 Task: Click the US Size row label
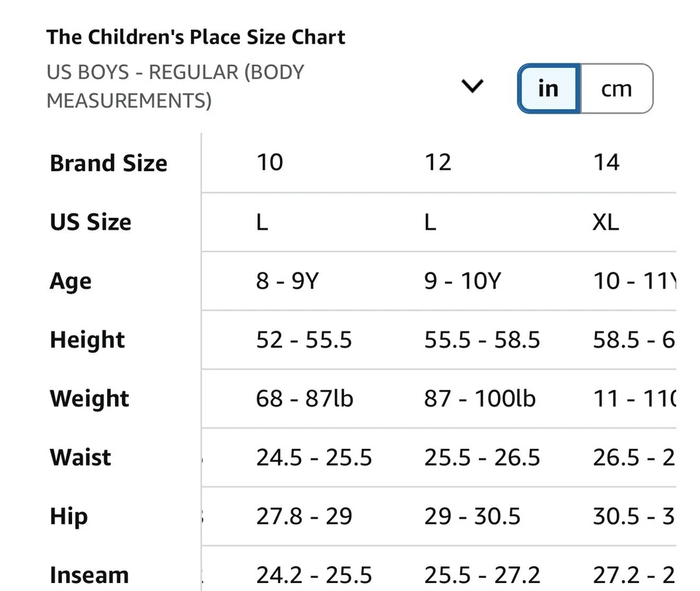(90, 222)
